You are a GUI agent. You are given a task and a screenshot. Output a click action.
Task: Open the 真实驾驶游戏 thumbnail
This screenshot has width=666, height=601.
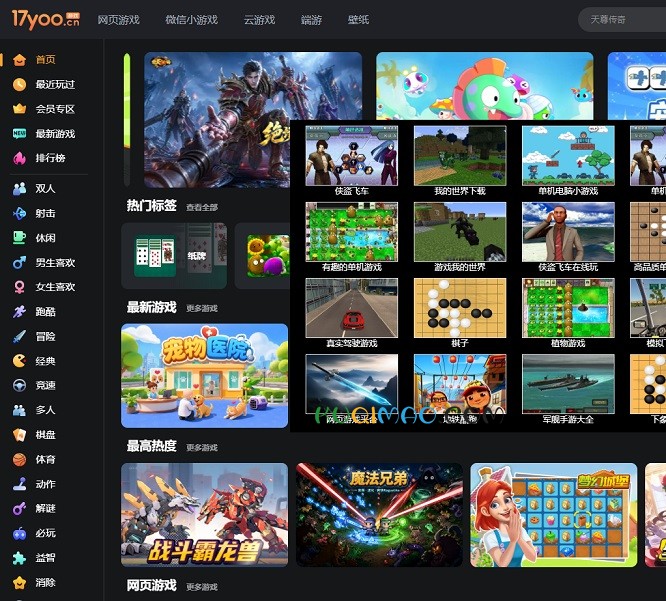click(x=352, y=308)
